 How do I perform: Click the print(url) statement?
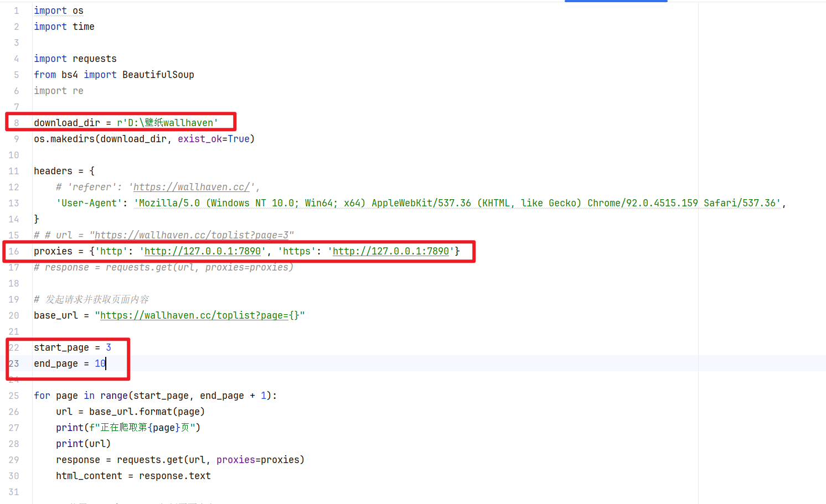(x=83, y=444)
